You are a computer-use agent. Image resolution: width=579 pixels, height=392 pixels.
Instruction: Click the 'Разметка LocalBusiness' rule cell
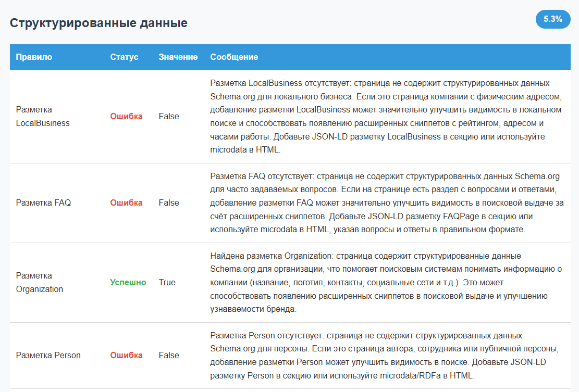43,116
